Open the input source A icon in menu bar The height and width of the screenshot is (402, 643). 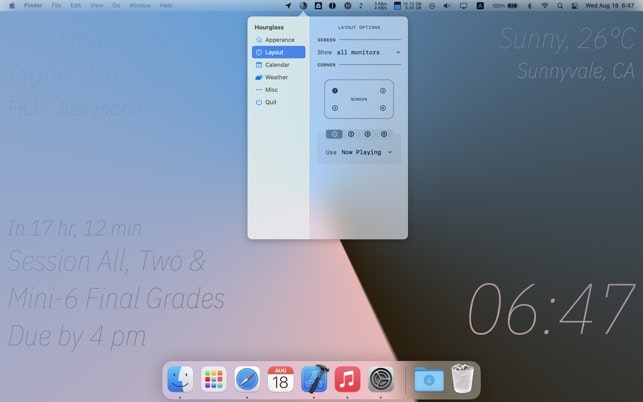(480, 6)
